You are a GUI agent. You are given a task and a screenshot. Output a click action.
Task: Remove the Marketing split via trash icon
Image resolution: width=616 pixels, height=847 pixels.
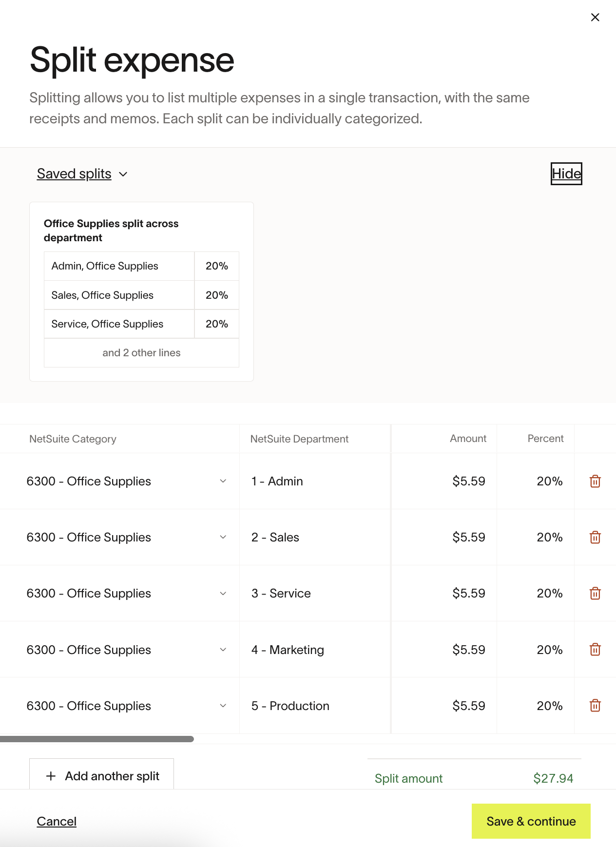tap(595, 650)
